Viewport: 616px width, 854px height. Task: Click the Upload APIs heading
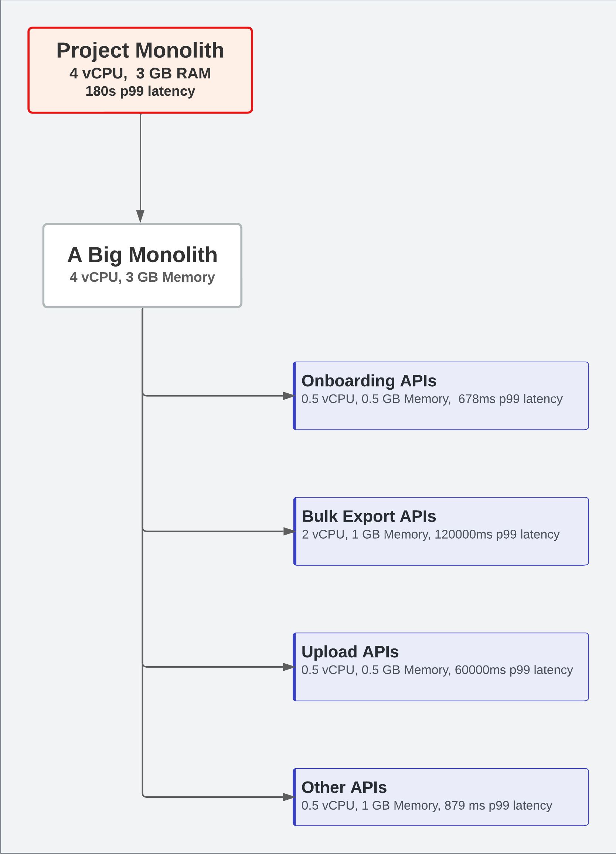pyautogui.click(x=350, y=652)
